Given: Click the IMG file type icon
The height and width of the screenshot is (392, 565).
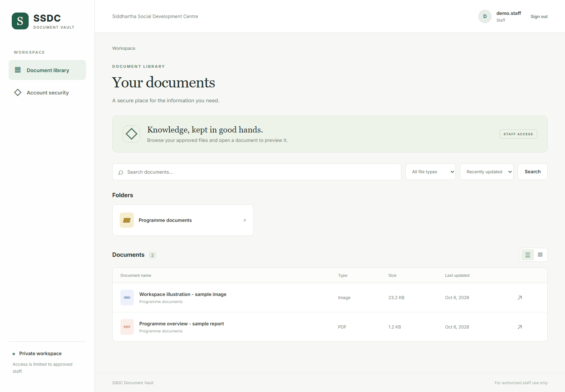Looking at the screenshot, I should pos(127,298).
